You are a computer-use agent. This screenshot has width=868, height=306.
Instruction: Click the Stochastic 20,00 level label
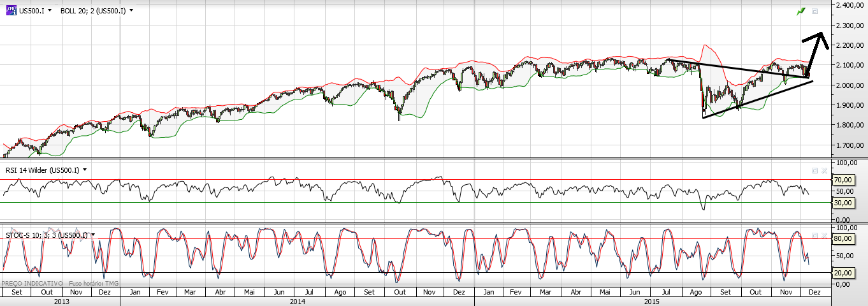coord(843,273)
